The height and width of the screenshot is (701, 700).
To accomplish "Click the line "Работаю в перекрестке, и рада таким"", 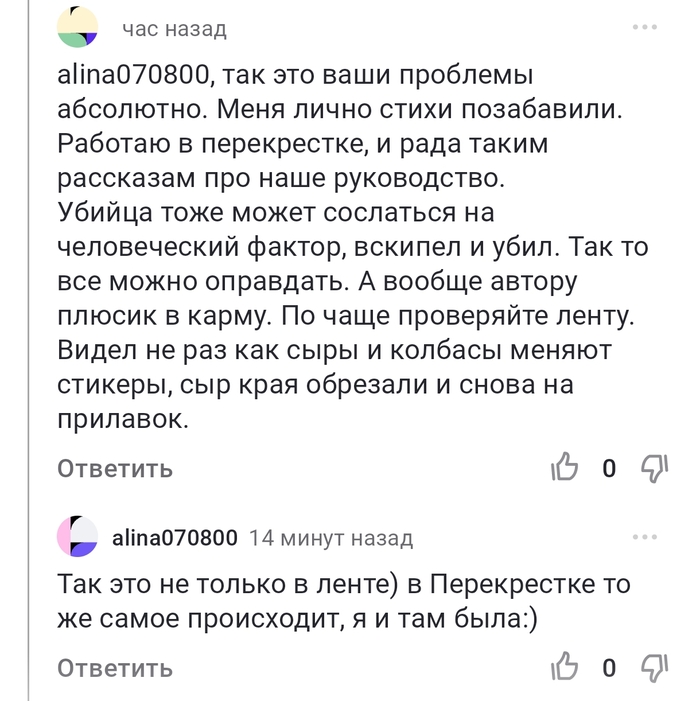I will 304,145.
